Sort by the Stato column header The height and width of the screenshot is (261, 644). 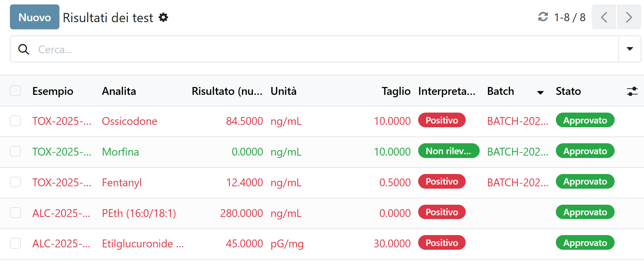pyautogui.click(x=568, y=91)
